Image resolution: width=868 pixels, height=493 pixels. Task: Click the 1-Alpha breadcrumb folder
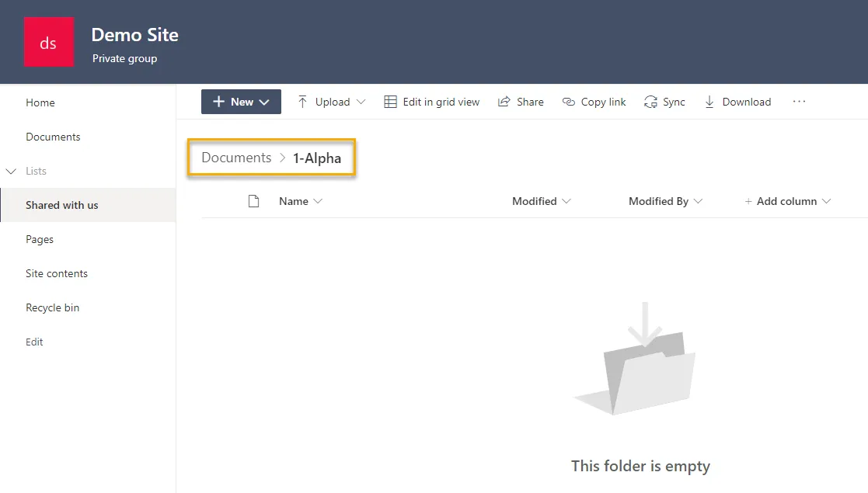[316, 158]
